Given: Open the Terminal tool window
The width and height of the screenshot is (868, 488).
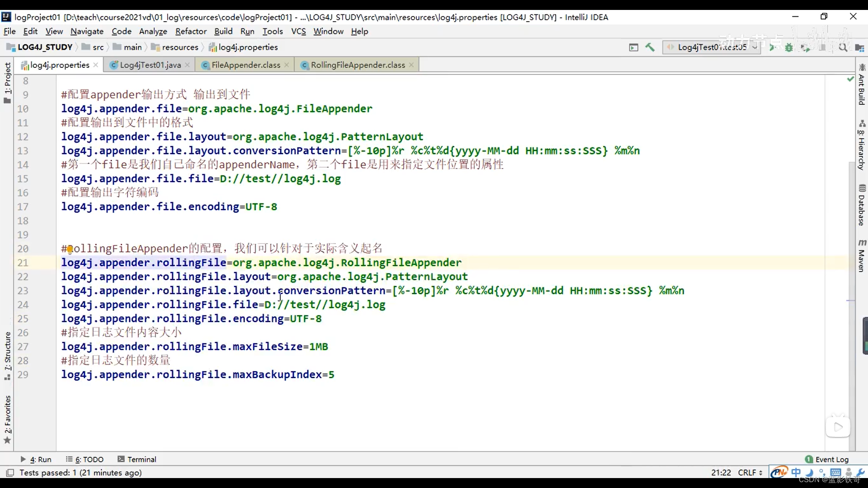Looking at the screenshot, I should [x=137, y=459].
